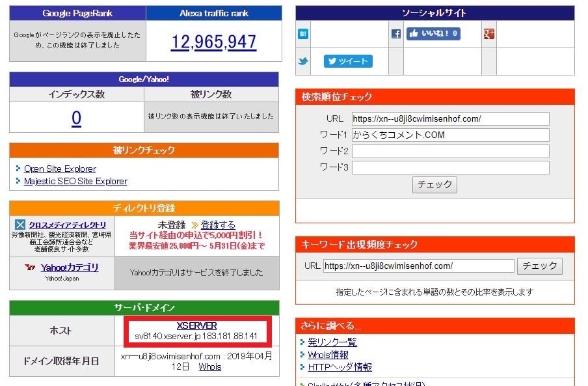588x386 pixels.
Task: Open the Yahoo!カテゴリ link
Action: point(70,268)
